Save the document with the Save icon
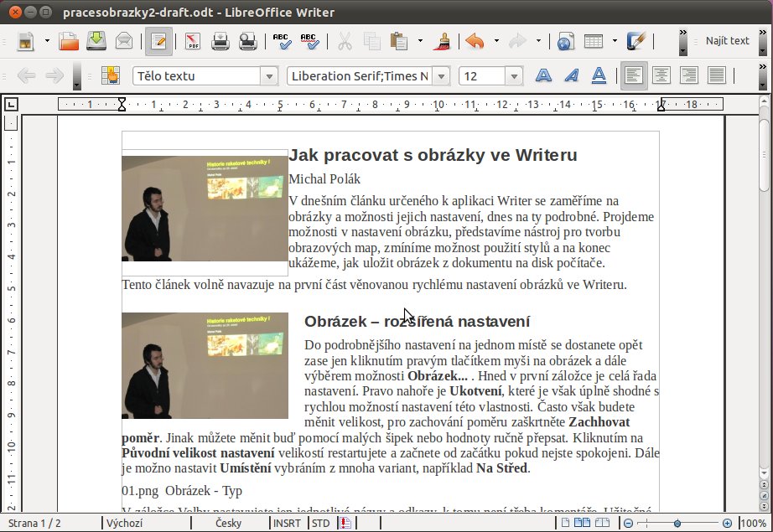 pos(96,41)
